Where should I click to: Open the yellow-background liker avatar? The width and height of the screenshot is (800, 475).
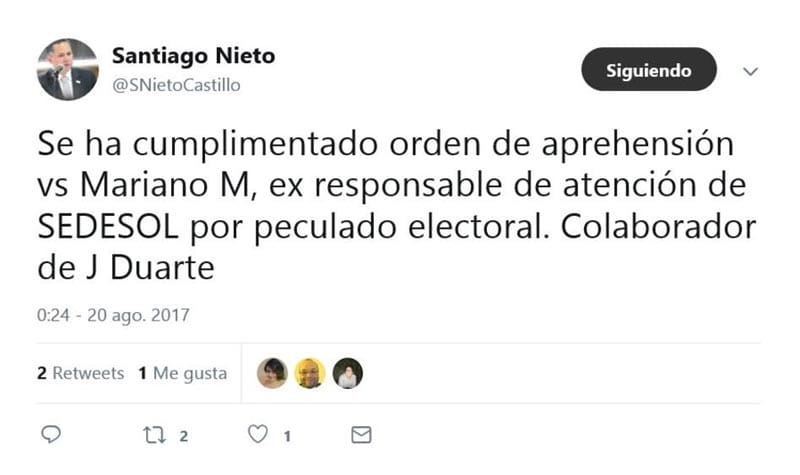pyautogui.click(x=310, y=373)
